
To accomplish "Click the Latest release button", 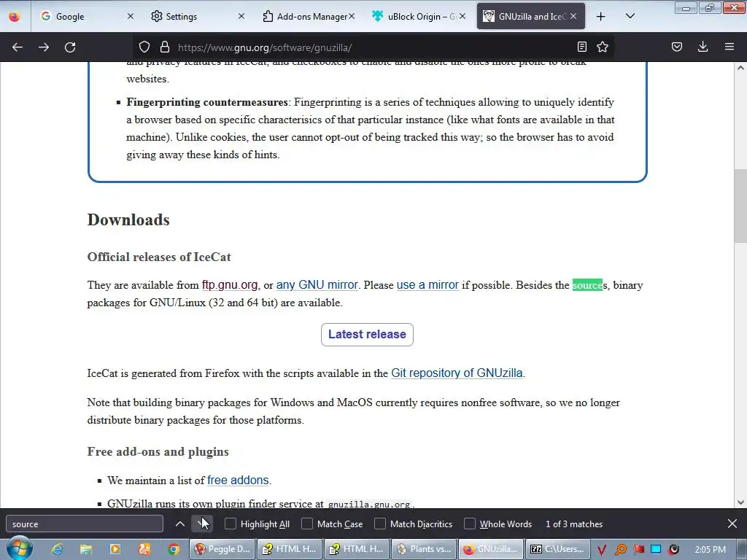I will click(367, 334).
